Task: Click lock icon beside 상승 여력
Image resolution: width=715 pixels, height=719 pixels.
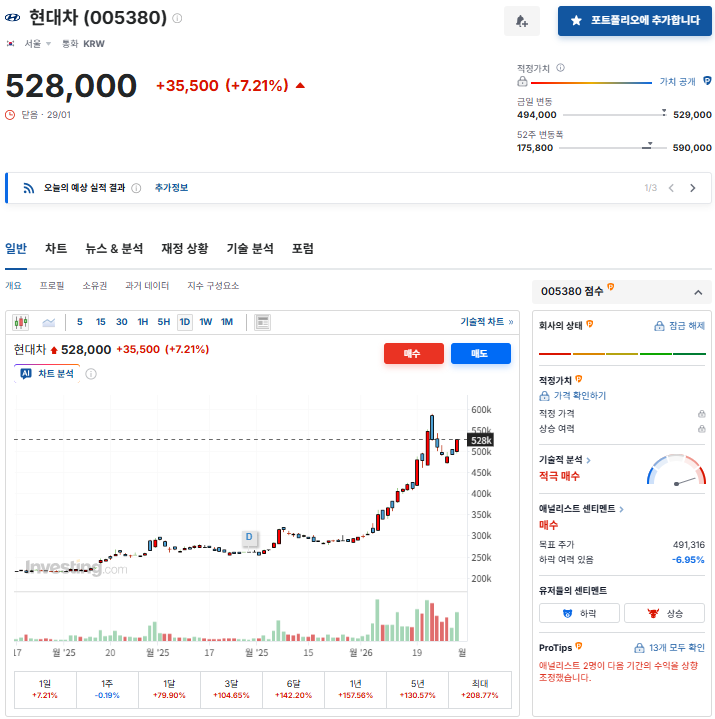Action: click(x=701, y=429)
